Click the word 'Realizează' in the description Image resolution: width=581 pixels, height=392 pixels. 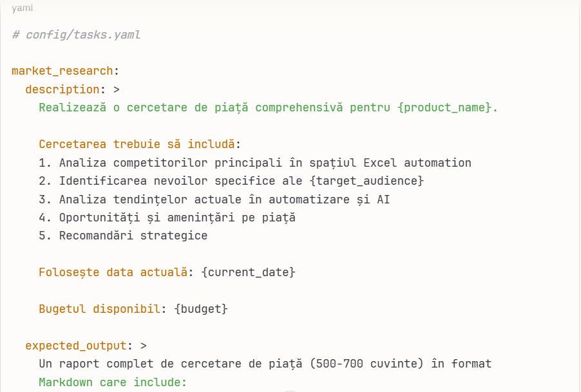72,107
